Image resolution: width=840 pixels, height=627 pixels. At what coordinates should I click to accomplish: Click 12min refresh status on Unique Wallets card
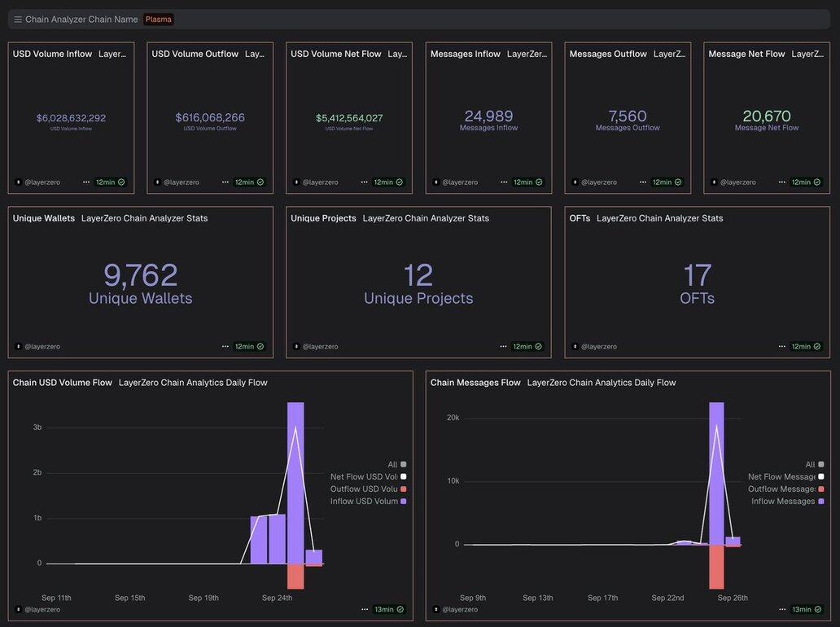[x=249, y=347]
